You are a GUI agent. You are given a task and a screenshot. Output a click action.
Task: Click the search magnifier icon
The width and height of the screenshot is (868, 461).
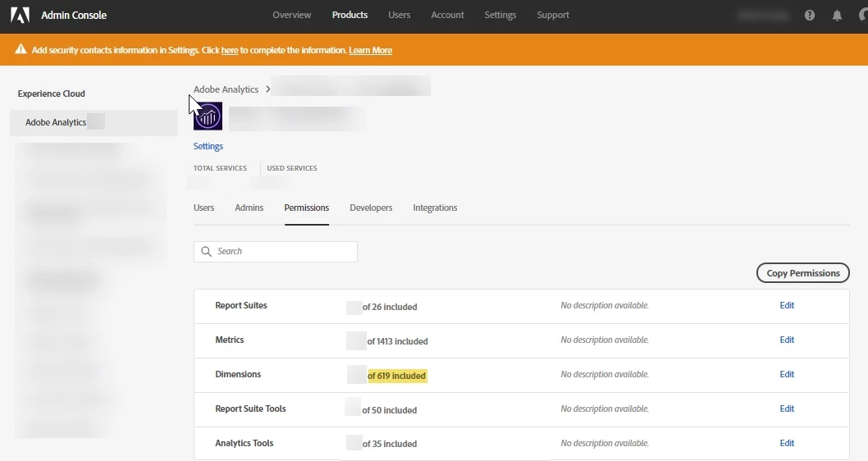click(207, 251)
